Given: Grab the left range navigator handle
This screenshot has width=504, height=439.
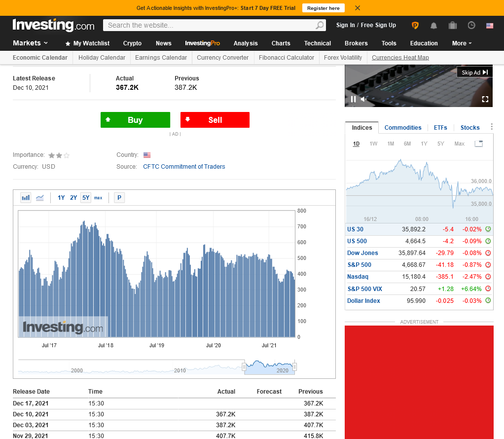Looking at the screenshot, I should [x=244, y=366].
